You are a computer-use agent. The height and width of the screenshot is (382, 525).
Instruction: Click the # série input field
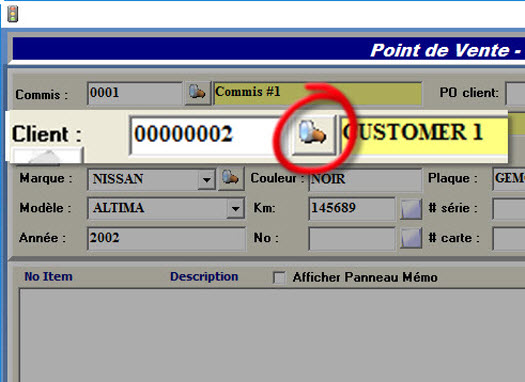pyautogui.click(x=509, y=209)
